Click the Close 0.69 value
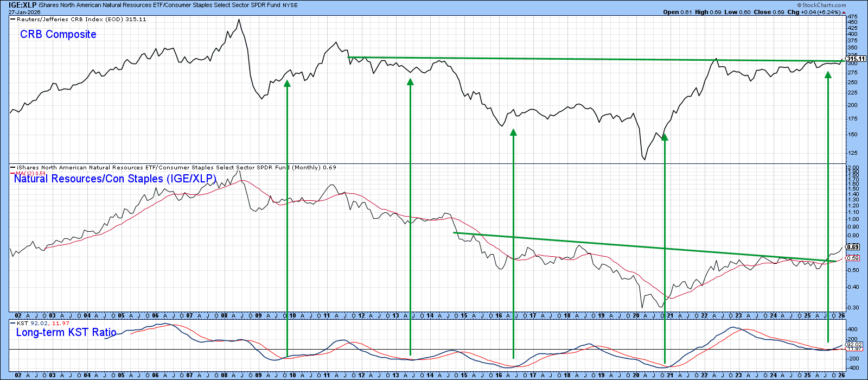This screenshot has height=380, width=868. [x=769, y=12]
